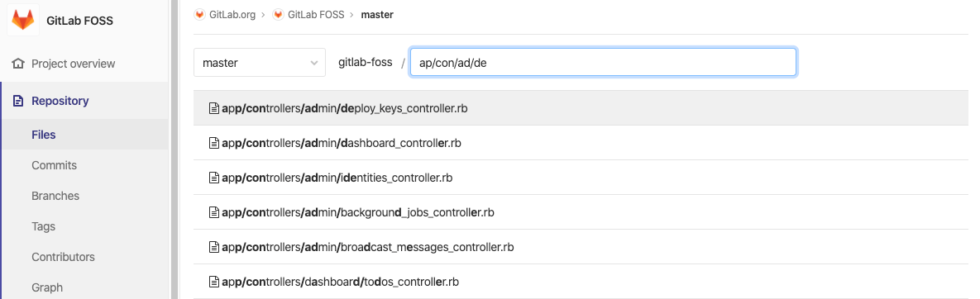Image resolution: width=980 pixels, height=299 pixels.
Task: Click the GitLab FOSS fox logo avatar
Action: pyautogui.click(x=23, y=20)
